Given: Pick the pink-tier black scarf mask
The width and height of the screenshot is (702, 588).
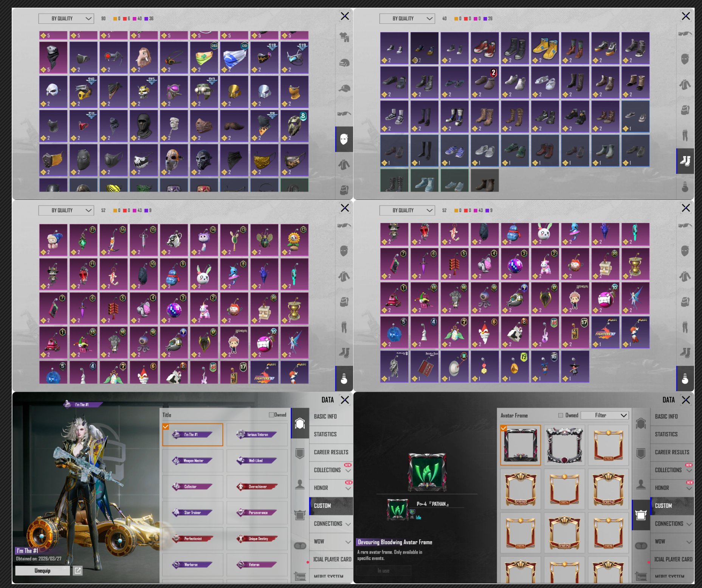Looking at the screenshot, I should (53, 57).
